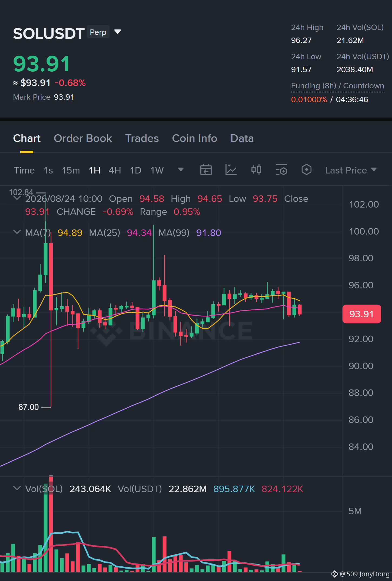Screen dimensions: 392x581
Task: Select the 1W interval
Action: (x=157, y=170)
